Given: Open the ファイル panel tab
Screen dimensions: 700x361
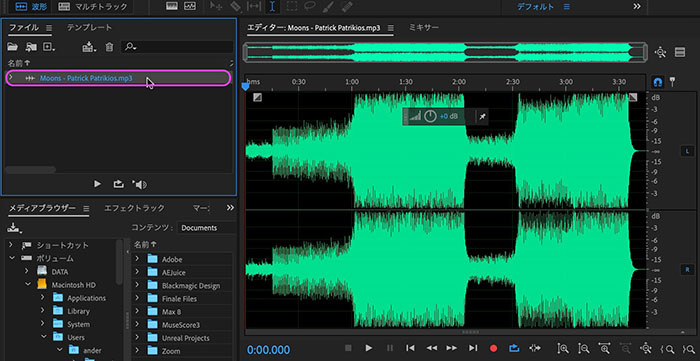Looking at the screenshot, I should point(24,28).
